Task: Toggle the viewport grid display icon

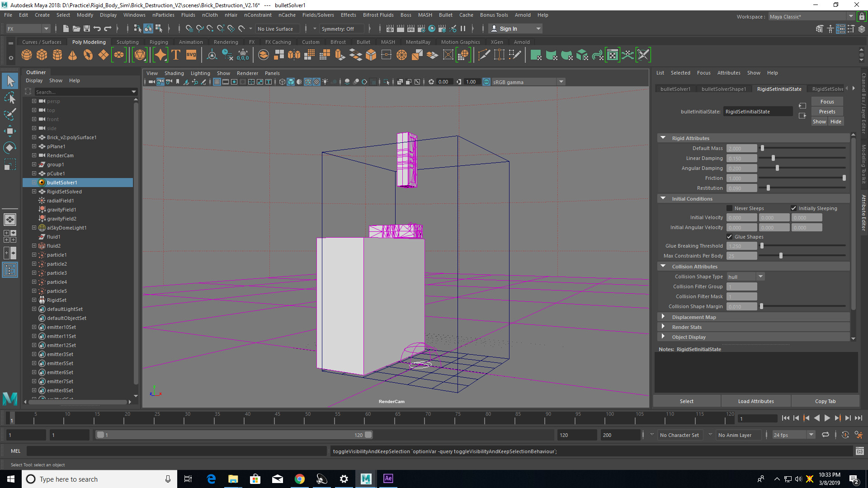Action: click(x=217, y=82)
